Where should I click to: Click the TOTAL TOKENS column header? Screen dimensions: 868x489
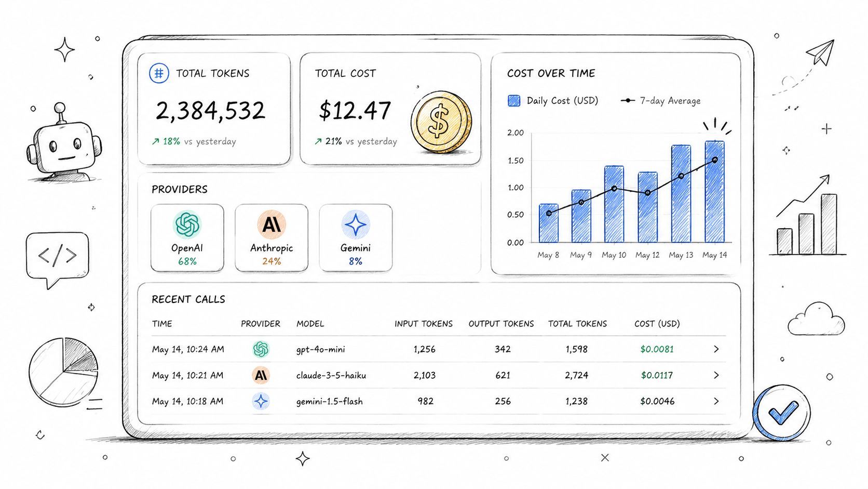[x=578, y=324]
